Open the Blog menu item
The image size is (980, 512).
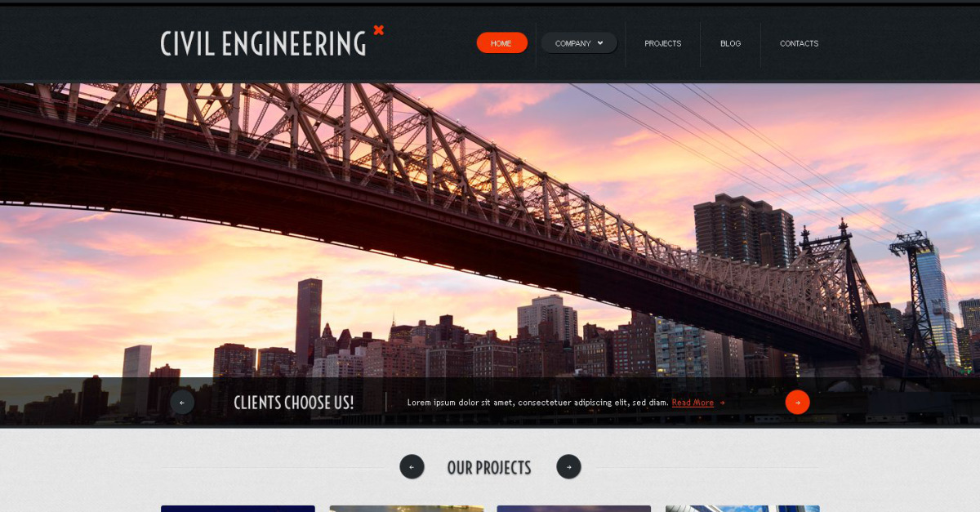(x=730, y=43)
